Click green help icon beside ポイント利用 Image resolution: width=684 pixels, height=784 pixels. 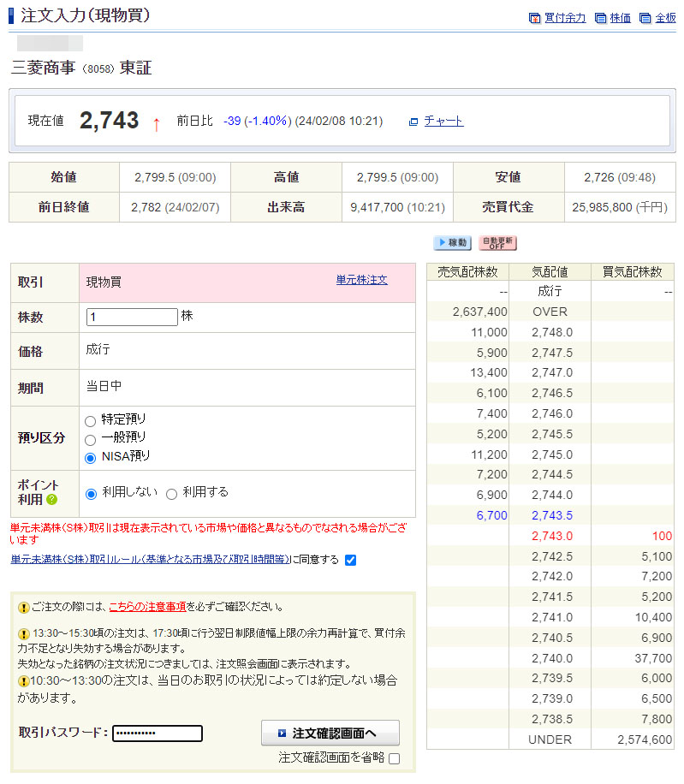pos(52,500)
